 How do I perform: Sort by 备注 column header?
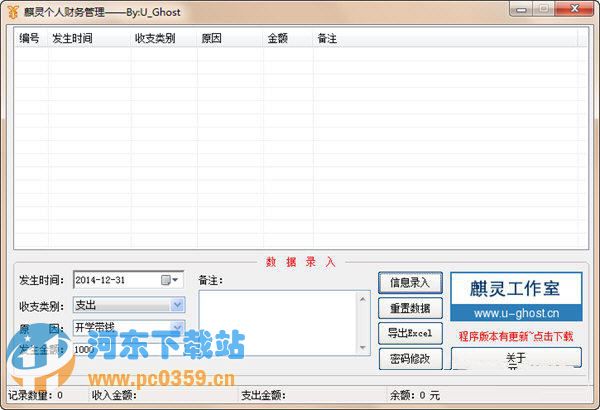point(446,38)
